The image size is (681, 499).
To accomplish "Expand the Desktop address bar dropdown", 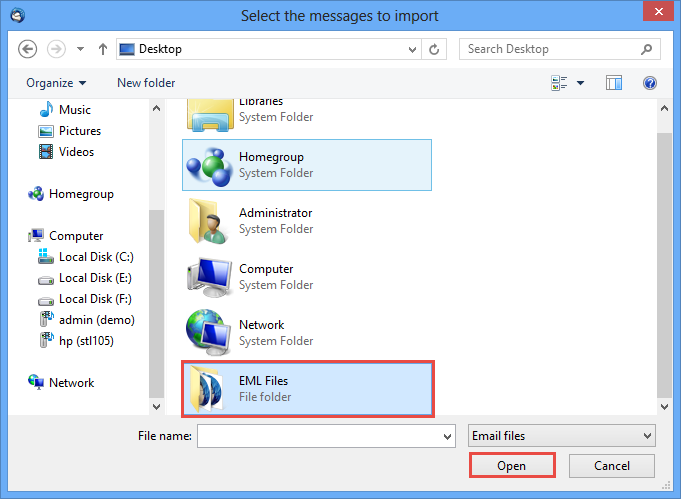I will point(412,50).
